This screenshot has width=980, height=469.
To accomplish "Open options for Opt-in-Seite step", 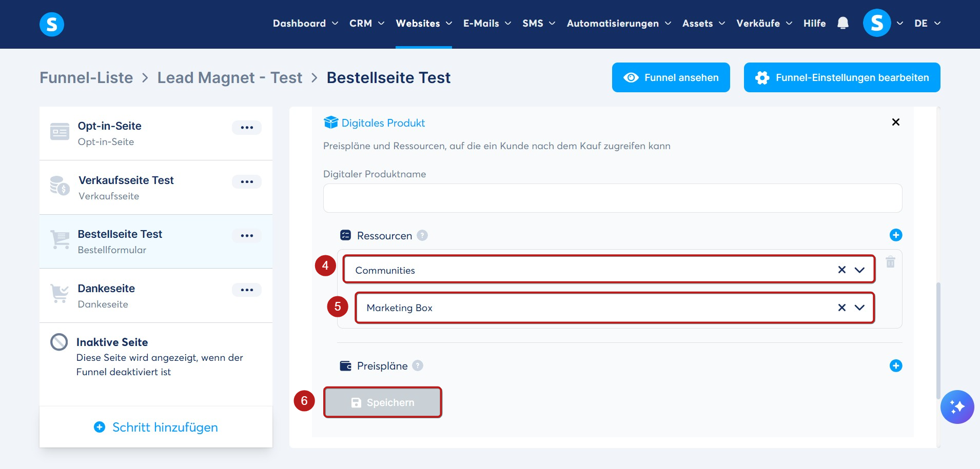I will (x=247, y=127).
